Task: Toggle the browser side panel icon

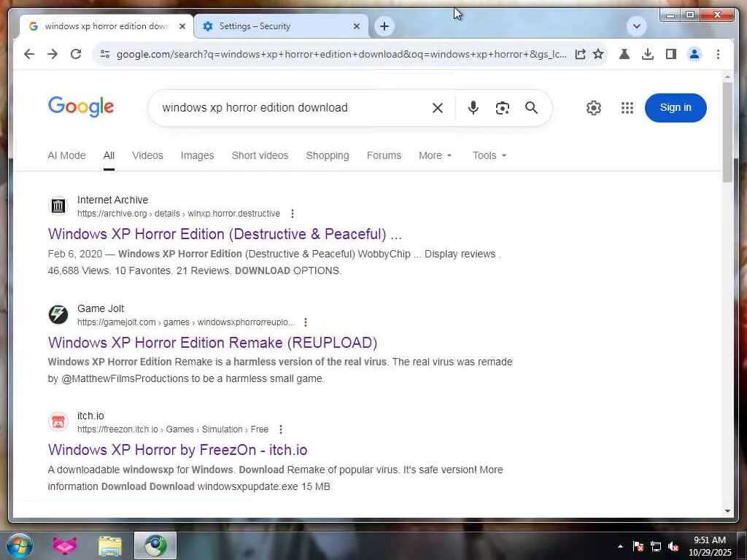Action: (671, 54)
